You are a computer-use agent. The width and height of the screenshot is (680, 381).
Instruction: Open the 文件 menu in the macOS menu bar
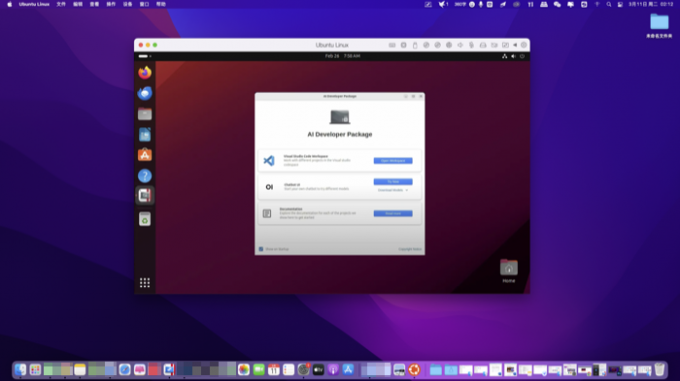[61, 4]
